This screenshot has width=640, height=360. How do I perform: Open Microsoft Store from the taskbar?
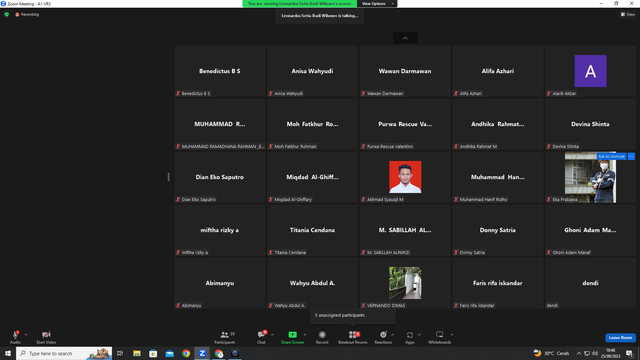point(153,353)
